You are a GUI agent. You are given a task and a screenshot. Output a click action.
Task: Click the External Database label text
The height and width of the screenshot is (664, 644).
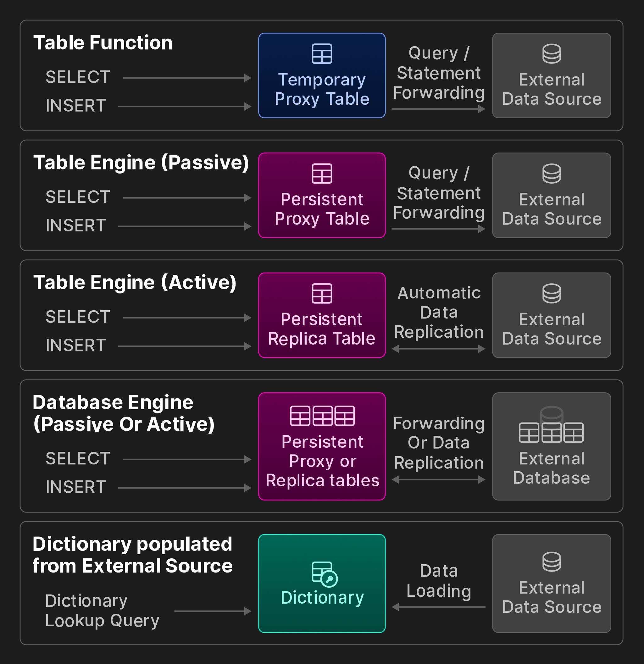tap(551, 468)
